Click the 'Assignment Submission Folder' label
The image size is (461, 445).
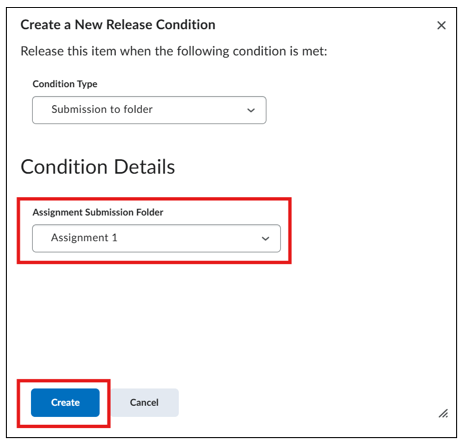tap(98, 212)
